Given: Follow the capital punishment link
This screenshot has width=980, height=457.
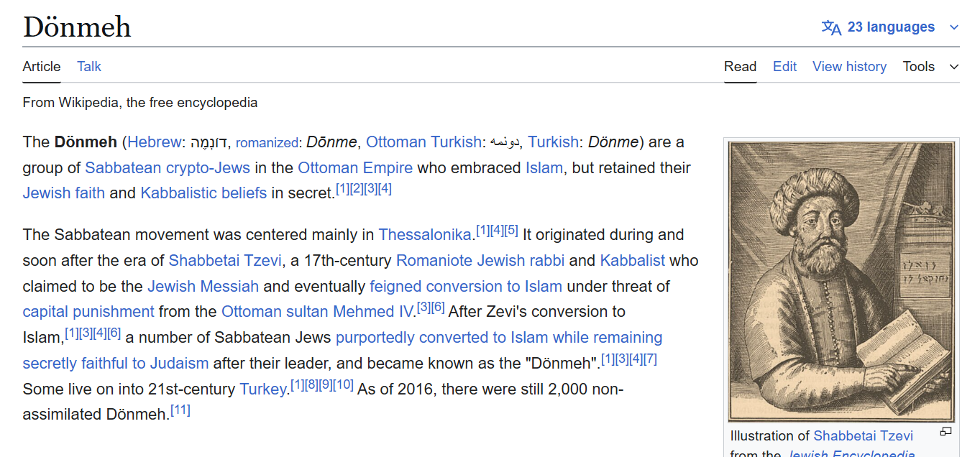Looking at the screenshot, I should (x=88, y=312).
